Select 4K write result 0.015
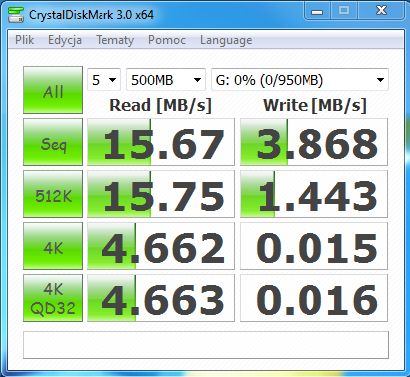The width and height of the screenshot is (410, 377). pos(314,246)
